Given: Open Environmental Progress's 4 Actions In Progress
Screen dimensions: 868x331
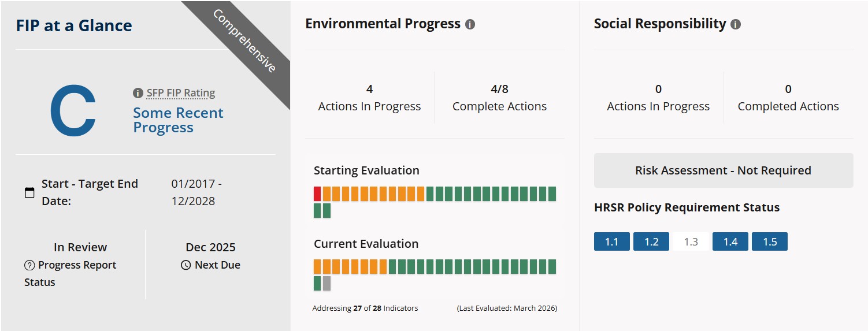Looking at the screenshot, I should point(369,98).
